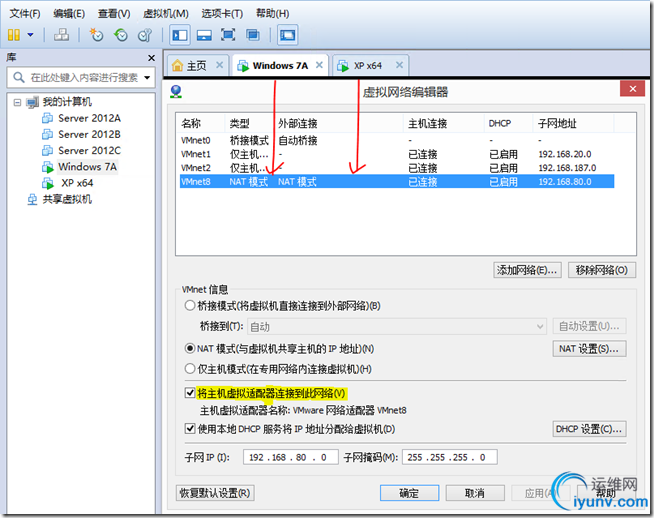This screenshot has height=518, width=654.
Task: Toggle 将主机虚拟适配器连接到此网络 checkbox
Action: 190,393
